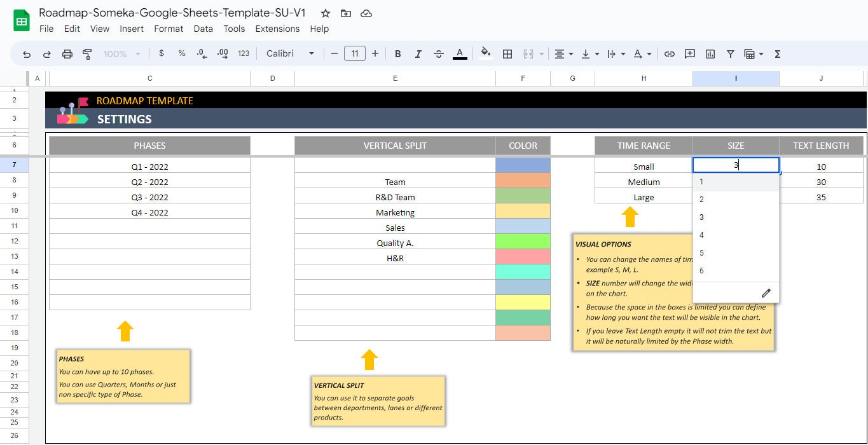
Task: Click the Functions sigma icon
Action: coord(776,53)
